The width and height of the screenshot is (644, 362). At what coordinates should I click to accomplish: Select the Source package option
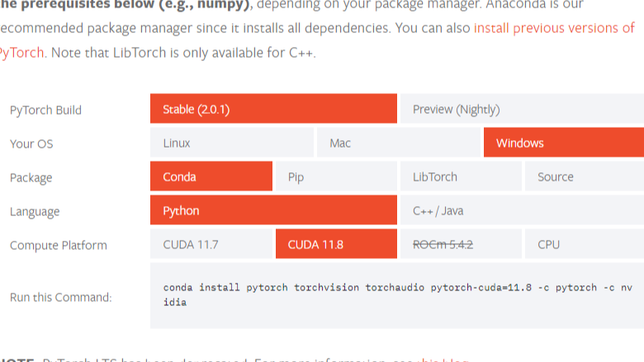point(584,176)
